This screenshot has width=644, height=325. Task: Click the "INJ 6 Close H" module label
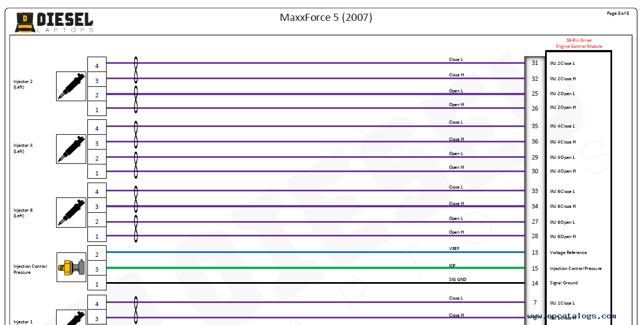coord(563,206)
